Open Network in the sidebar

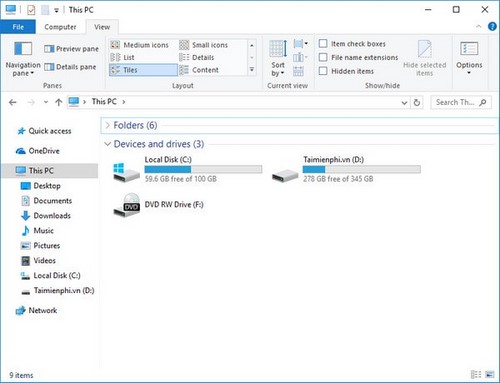(36, 311)
